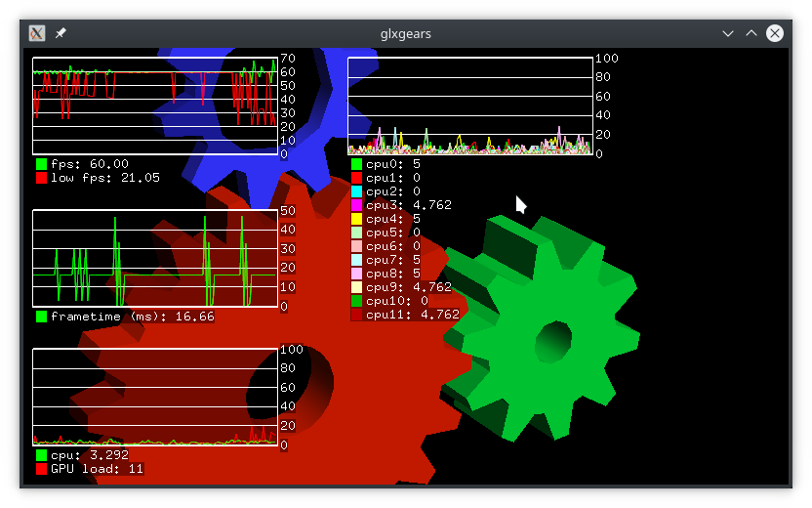The image size is (812, 508).
Task: Click the 'cpu8: 5' label
Action: click(393, 274)
